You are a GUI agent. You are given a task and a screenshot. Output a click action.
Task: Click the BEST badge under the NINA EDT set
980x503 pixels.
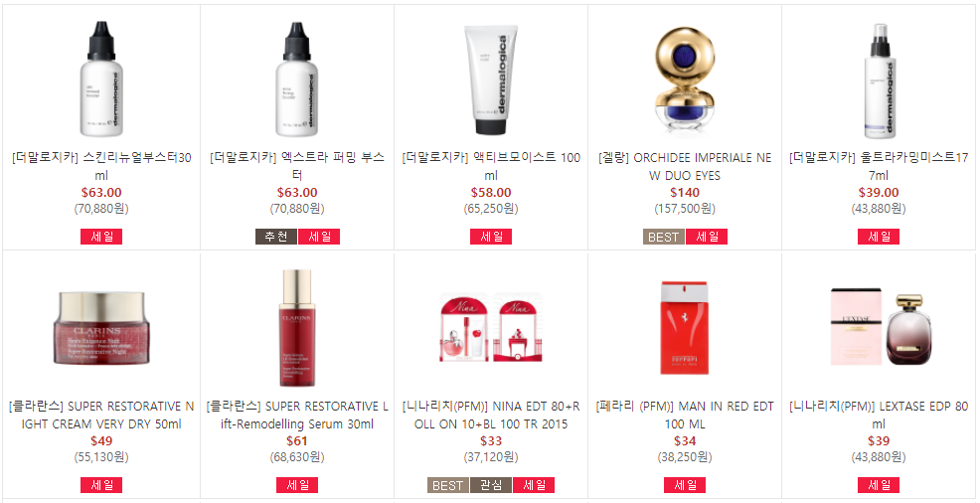pyautogui.click(x=448, y=485)
